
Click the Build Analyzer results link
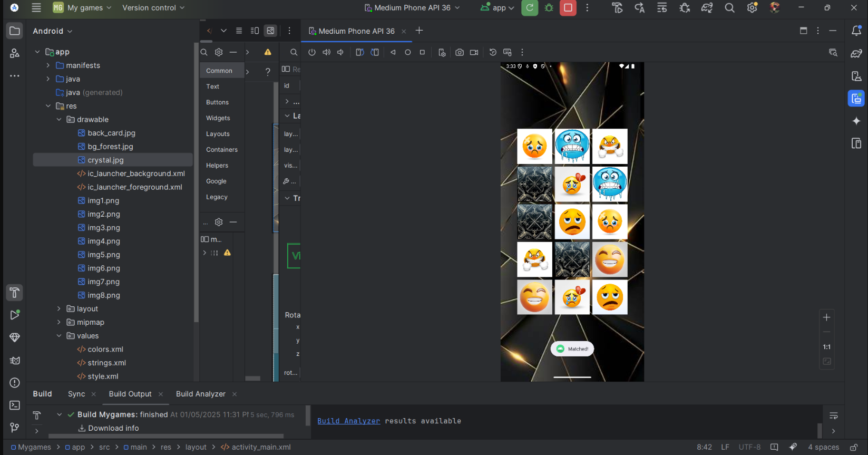pos(348,421)
